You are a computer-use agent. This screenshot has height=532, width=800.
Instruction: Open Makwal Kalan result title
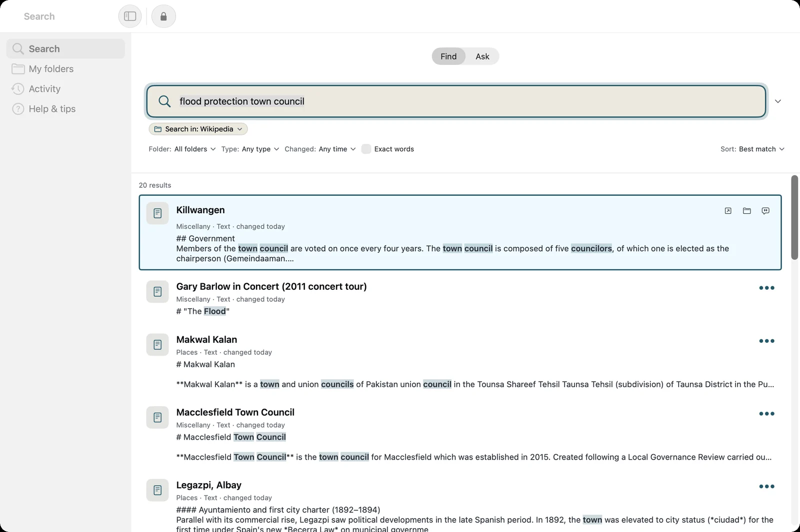click(206, 340)
